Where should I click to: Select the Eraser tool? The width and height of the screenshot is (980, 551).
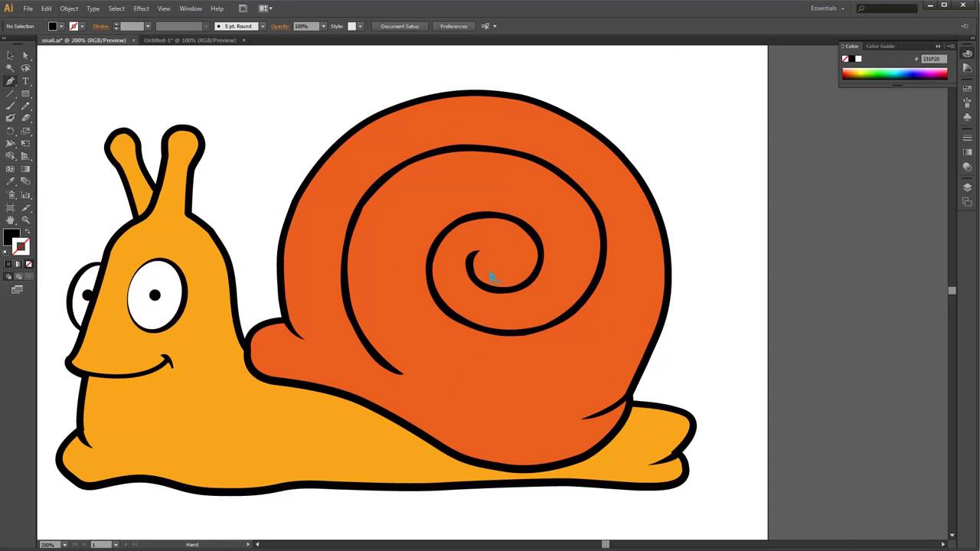pyautogui.click(x=25, y=118)
